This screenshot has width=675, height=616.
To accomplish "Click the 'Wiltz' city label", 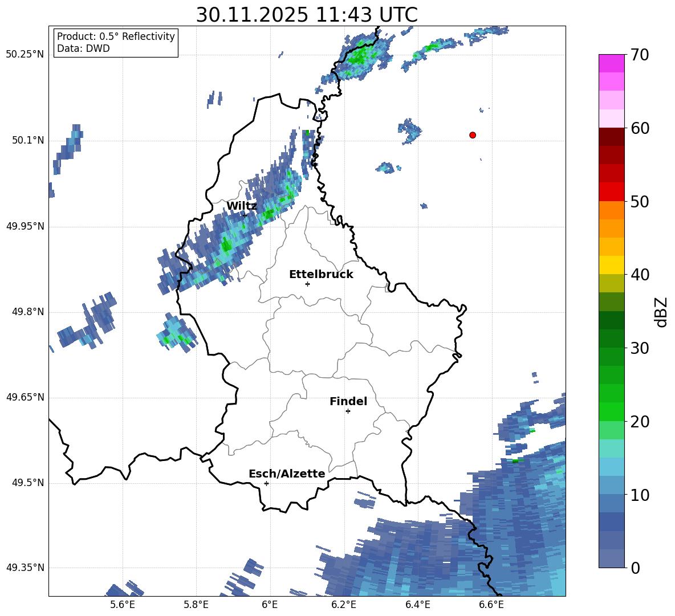I will (242, 206).
